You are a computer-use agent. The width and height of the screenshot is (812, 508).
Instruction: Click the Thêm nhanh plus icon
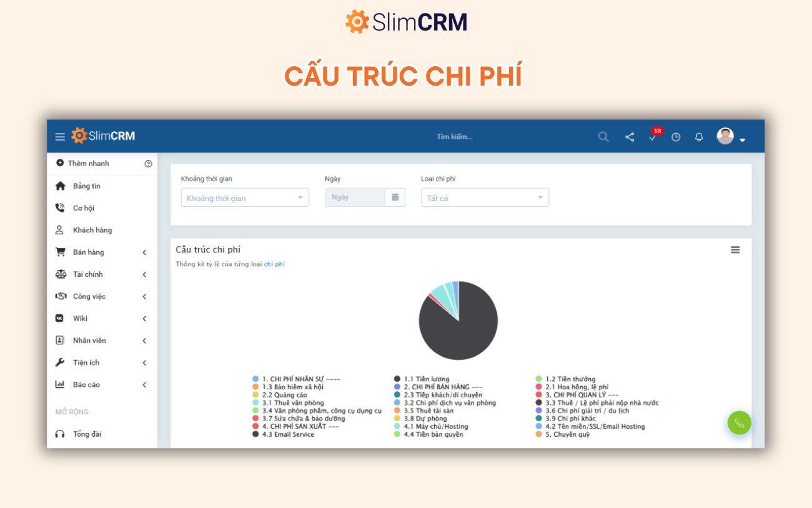[60, 163]
